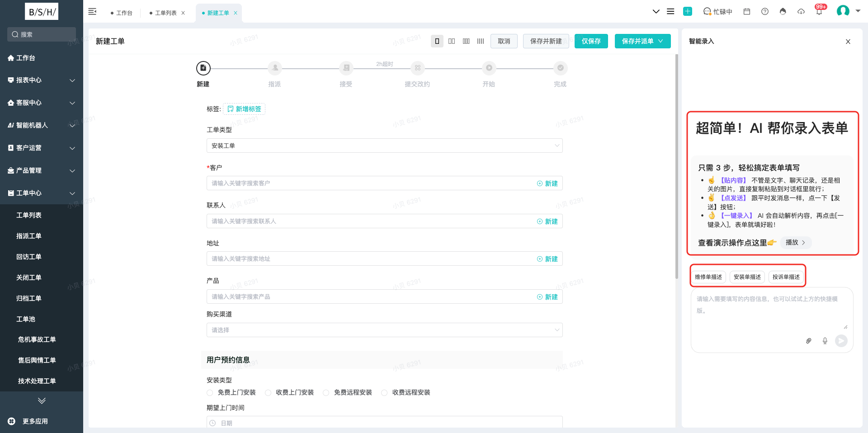Viewport: 868px width, 433px height.
Task: Click the list-lines icon in the top bar
Action: (670, 12)
